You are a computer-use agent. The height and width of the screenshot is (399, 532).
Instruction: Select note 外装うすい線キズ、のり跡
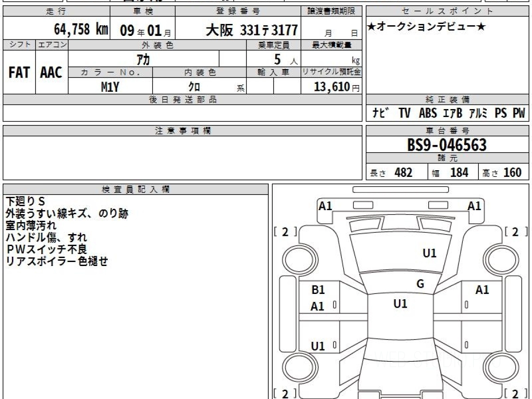67,214
